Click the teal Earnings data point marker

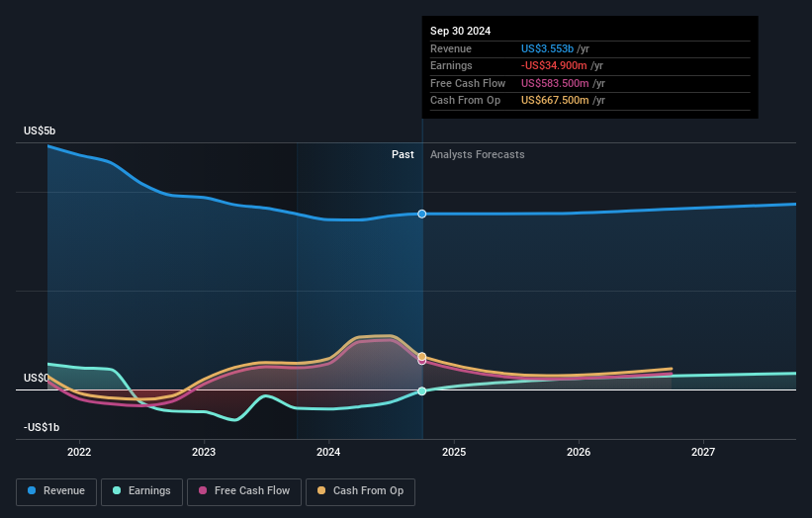pyautogui.click(x=422, y=391)
